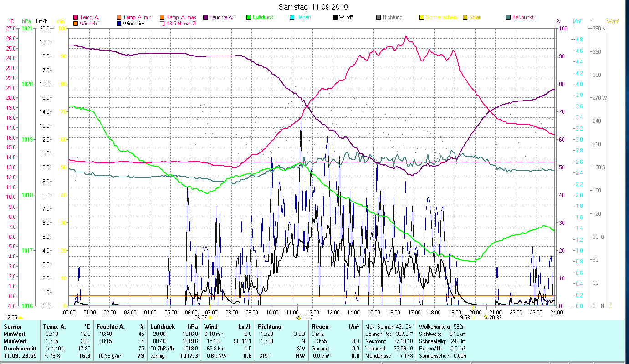Click the sunrise sun icon next to 06:57

coord(210,318)
